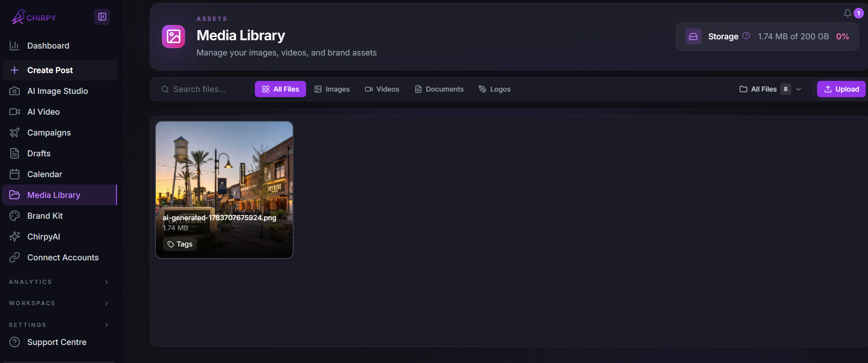Click the Campaigns rocket icon

(x=15, y=133)
